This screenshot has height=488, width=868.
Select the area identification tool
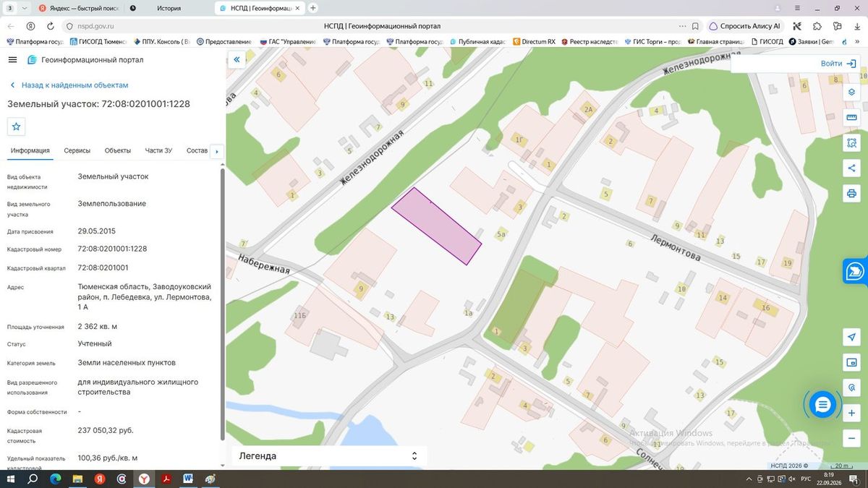851,143
